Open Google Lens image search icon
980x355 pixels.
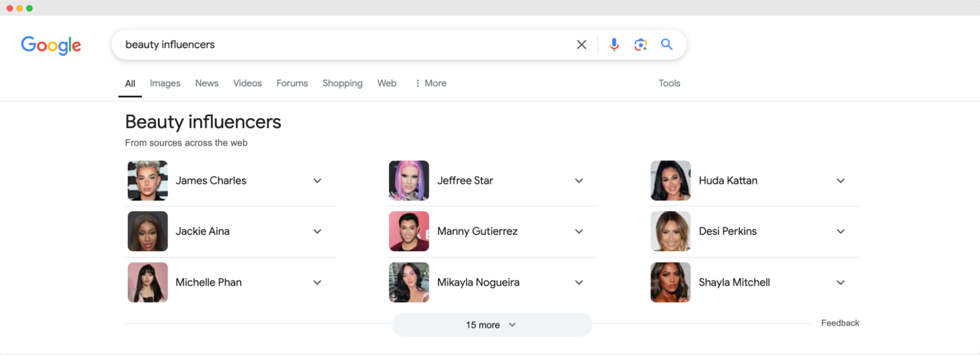(640, 45)
